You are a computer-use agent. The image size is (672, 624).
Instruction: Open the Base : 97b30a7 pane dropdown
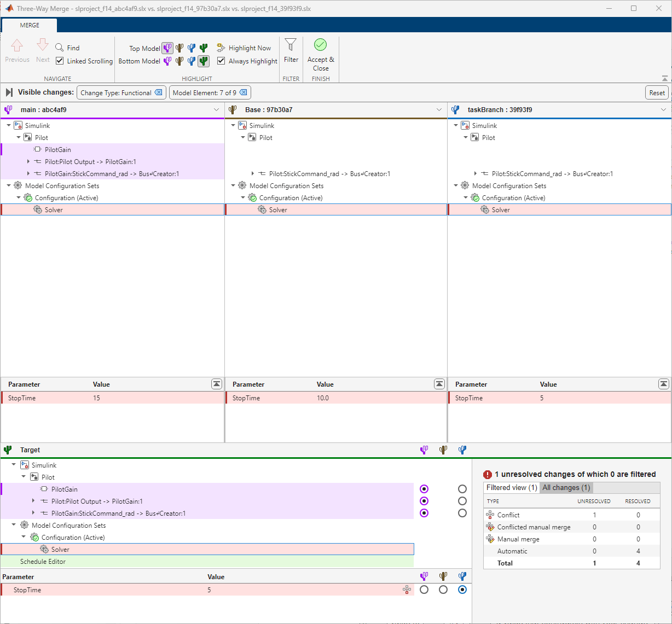tap(439, 110)
